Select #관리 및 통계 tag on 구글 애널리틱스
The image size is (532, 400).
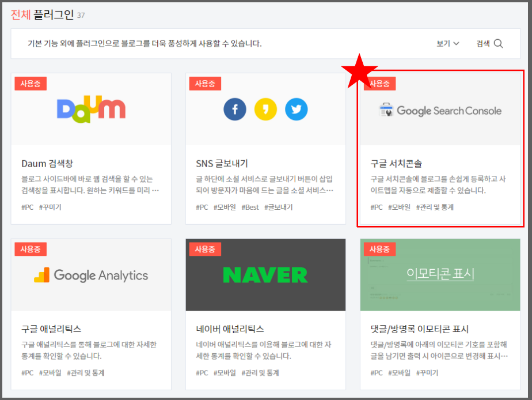[x=86, y=373]
